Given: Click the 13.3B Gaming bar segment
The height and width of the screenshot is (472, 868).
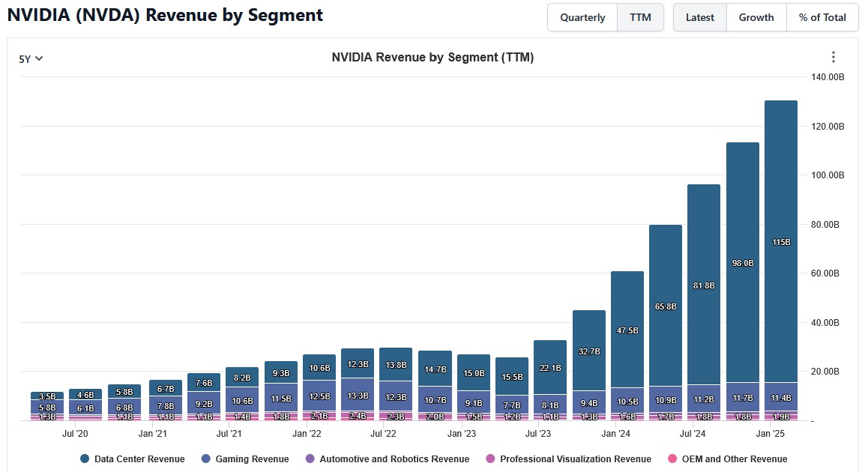Looking at the screenshot, I should click(x=358, y=395).
